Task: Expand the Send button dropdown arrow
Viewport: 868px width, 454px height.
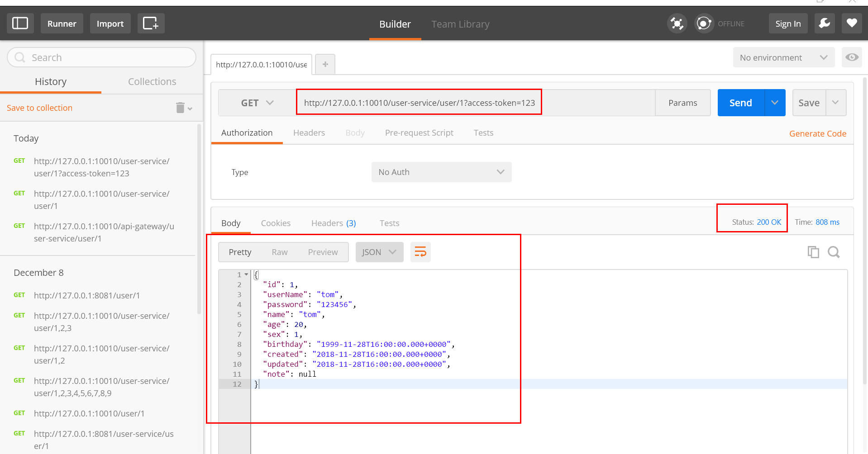Action: [775, 103]
